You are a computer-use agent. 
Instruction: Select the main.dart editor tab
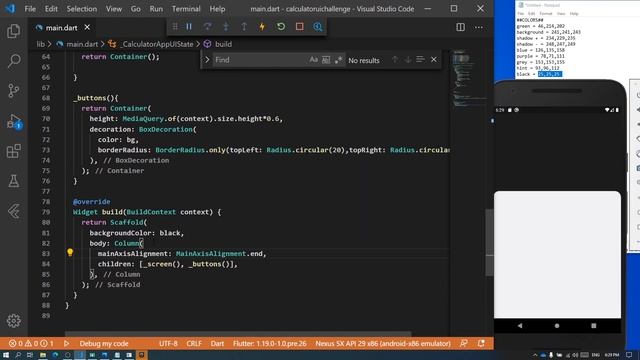61,28
